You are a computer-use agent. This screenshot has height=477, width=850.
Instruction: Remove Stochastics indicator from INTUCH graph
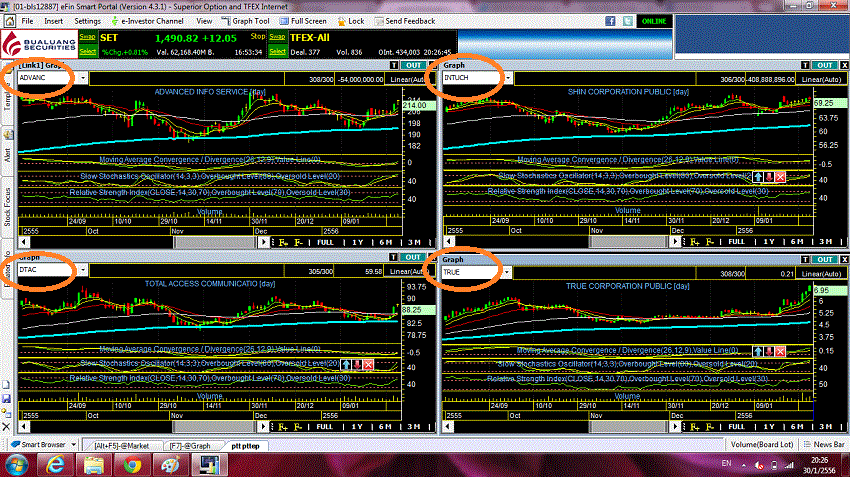point(780,177)
